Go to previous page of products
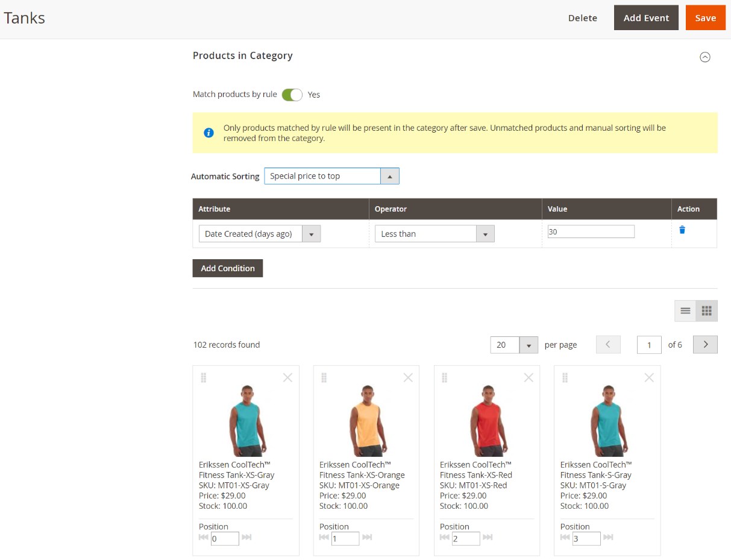The image size is (731, 560). (608, 344)
